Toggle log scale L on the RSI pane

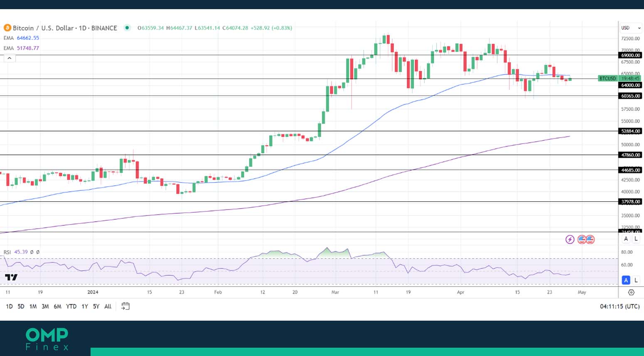[x=636, y=280]
